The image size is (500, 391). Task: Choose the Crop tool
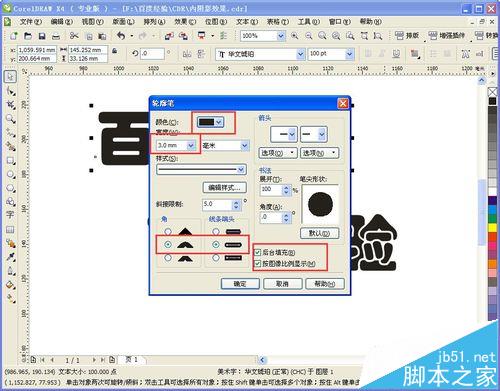pyautogui.click(x=10, y=105)
